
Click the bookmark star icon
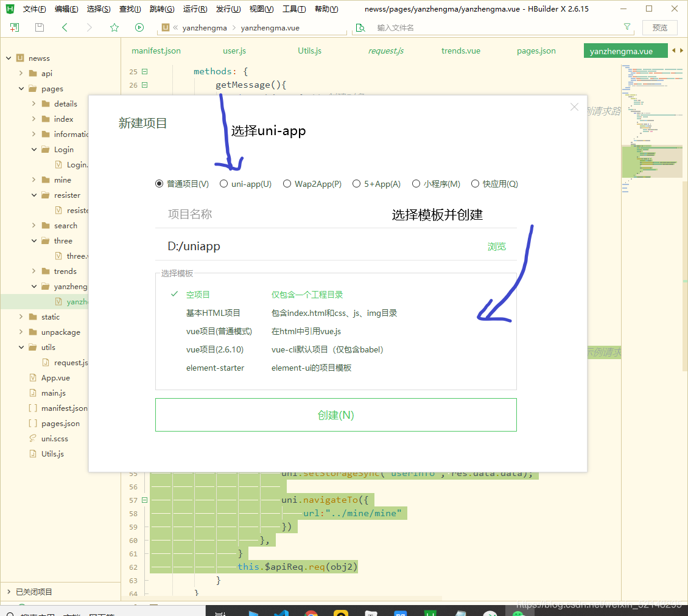coord(114,27)
